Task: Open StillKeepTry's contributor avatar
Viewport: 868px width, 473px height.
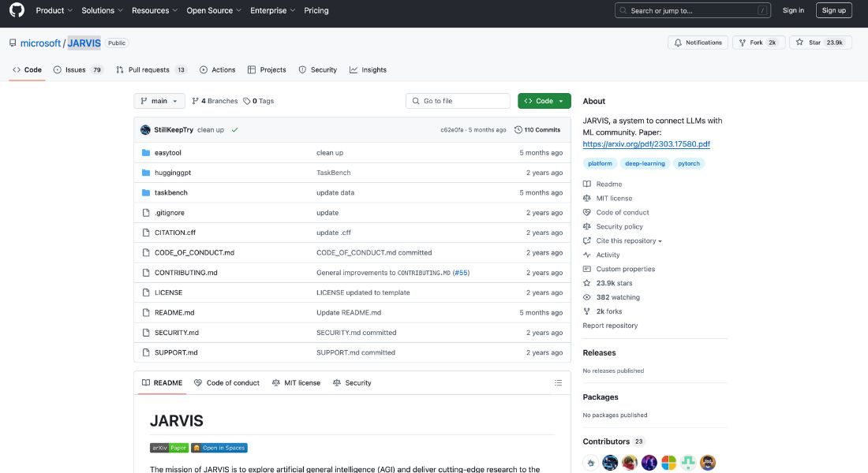Action: coord(145,129)
